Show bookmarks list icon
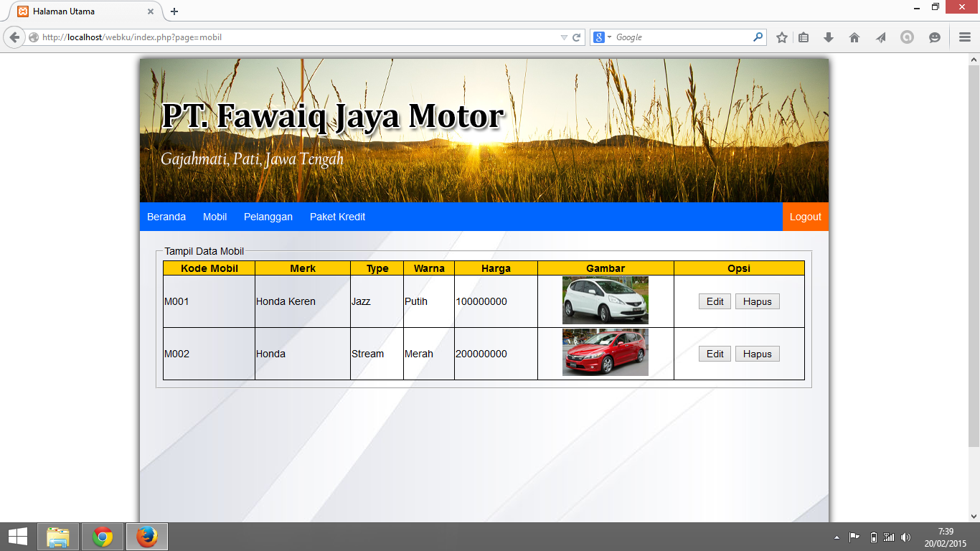980x551 pixels. tap(804, 37)
